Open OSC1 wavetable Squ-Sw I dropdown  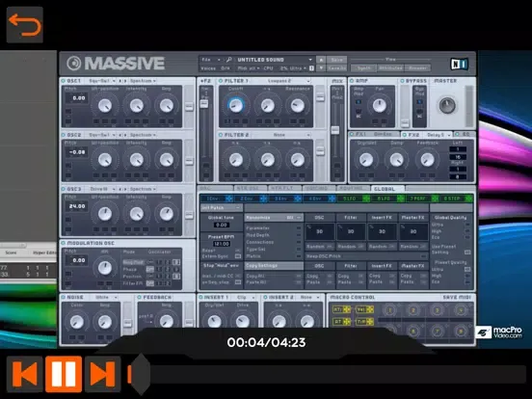coord(101,81)
